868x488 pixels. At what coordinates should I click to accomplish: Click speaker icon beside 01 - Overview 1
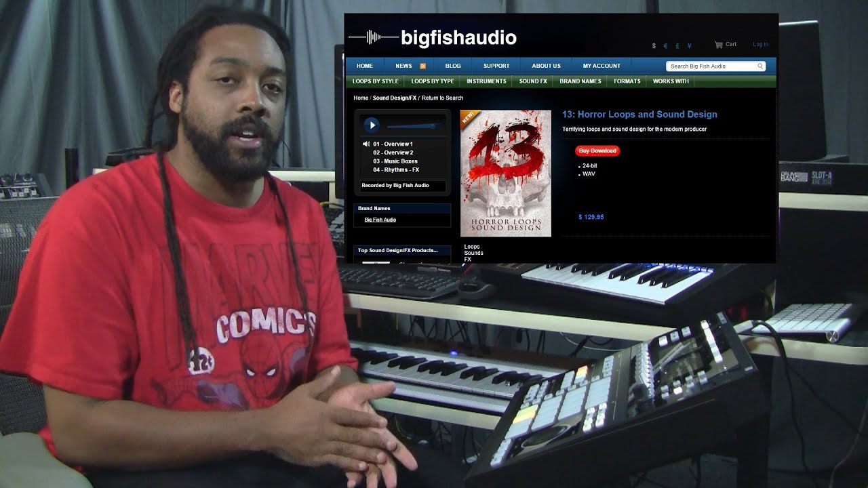[x=366, y=144]
